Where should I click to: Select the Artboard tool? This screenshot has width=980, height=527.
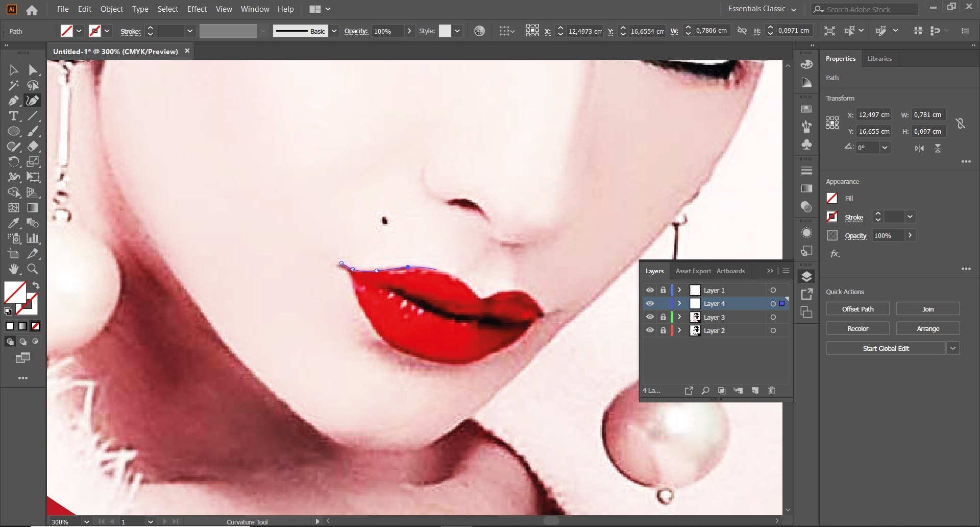tap(14, 254)
